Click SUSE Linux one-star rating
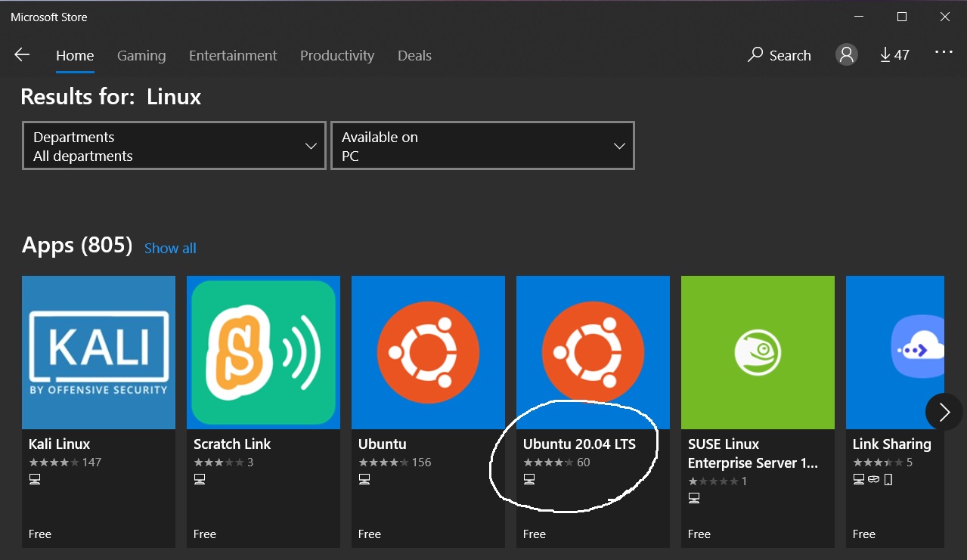 pos(718,481)
